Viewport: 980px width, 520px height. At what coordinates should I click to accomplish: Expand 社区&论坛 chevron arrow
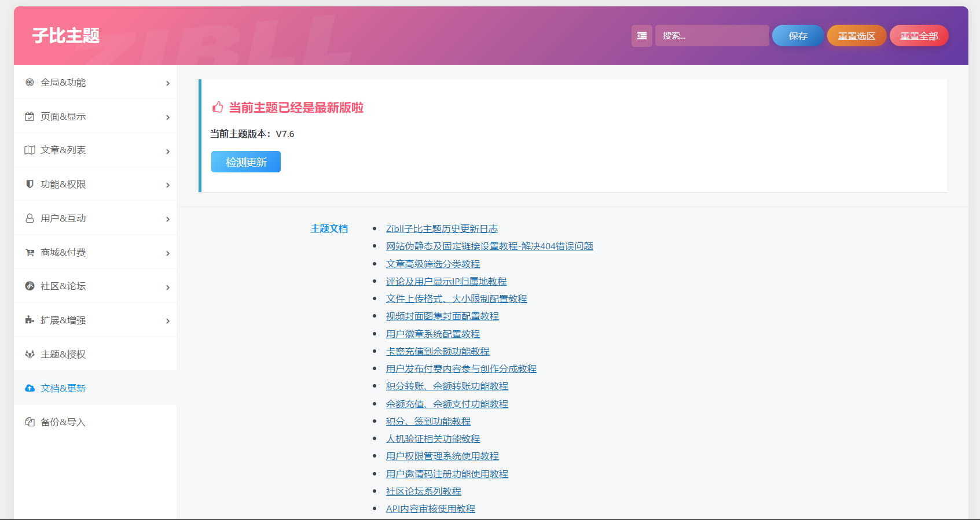[x=168, y=287]
